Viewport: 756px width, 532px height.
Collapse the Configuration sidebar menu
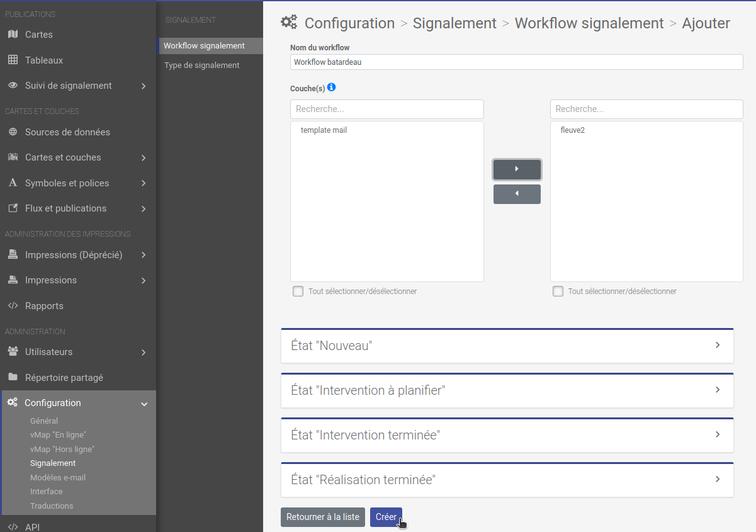tap(144, 403)
